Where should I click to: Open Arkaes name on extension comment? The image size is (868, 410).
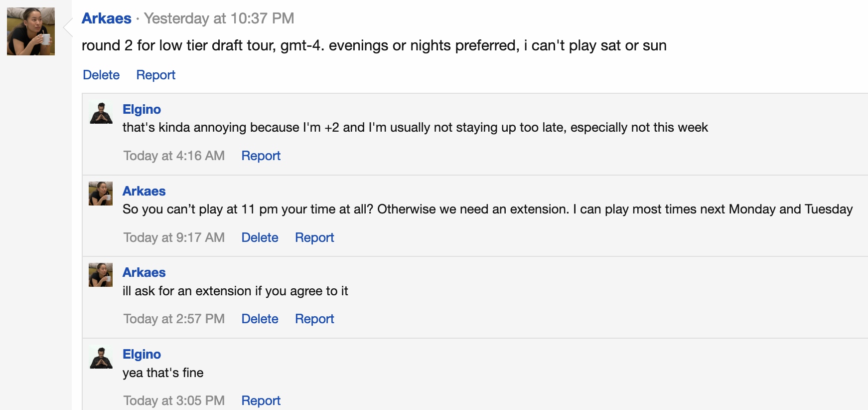tap(144, 272)
